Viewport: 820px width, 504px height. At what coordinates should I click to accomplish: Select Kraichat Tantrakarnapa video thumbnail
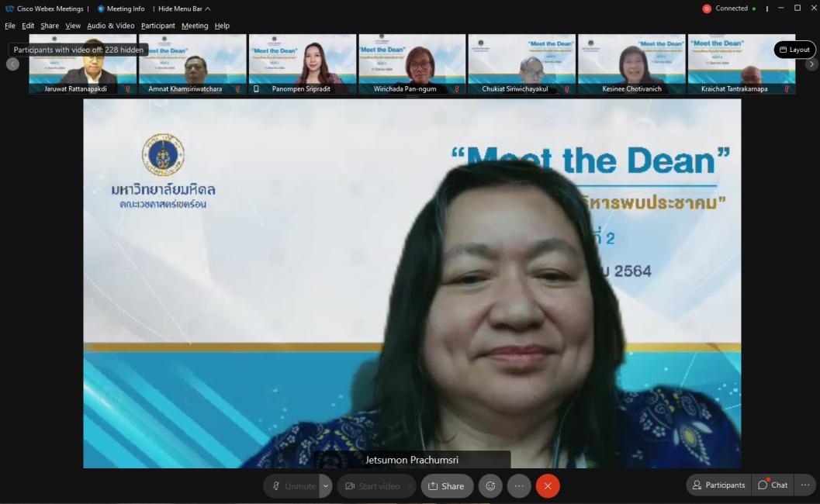[742, 64]
